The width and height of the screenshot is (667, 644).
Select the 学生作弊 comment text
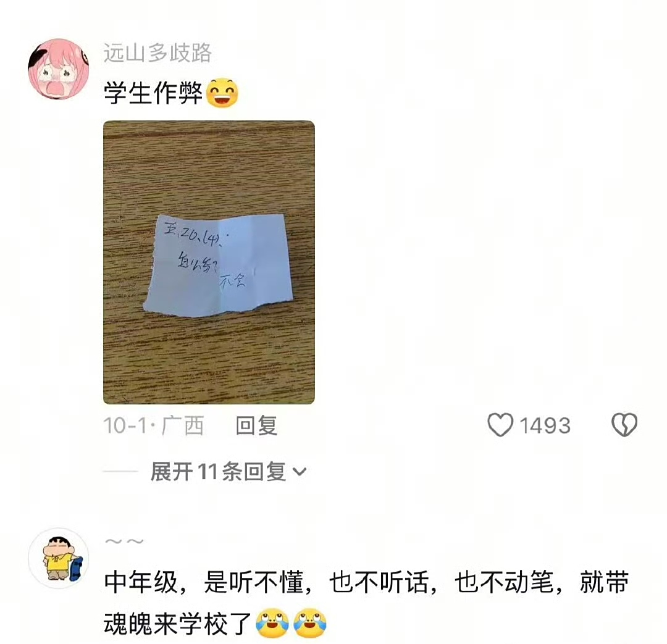pyautogui.click(x=153, y=93)
